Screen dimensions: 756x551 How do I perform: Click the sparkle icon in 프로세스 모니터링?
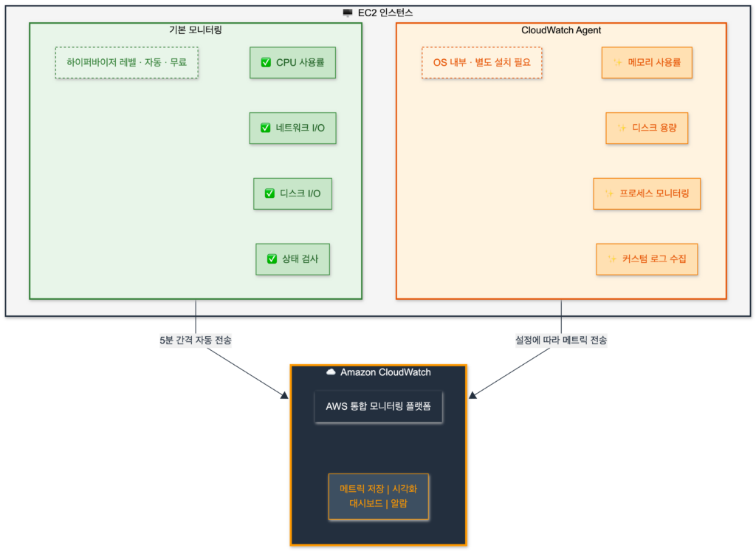[609, 194]
